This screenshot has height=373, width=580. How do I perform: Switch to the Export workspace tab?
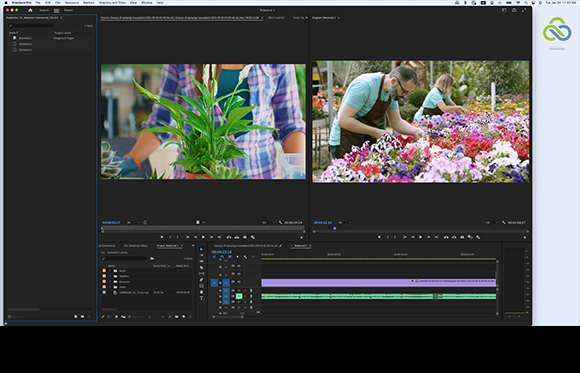68,10
